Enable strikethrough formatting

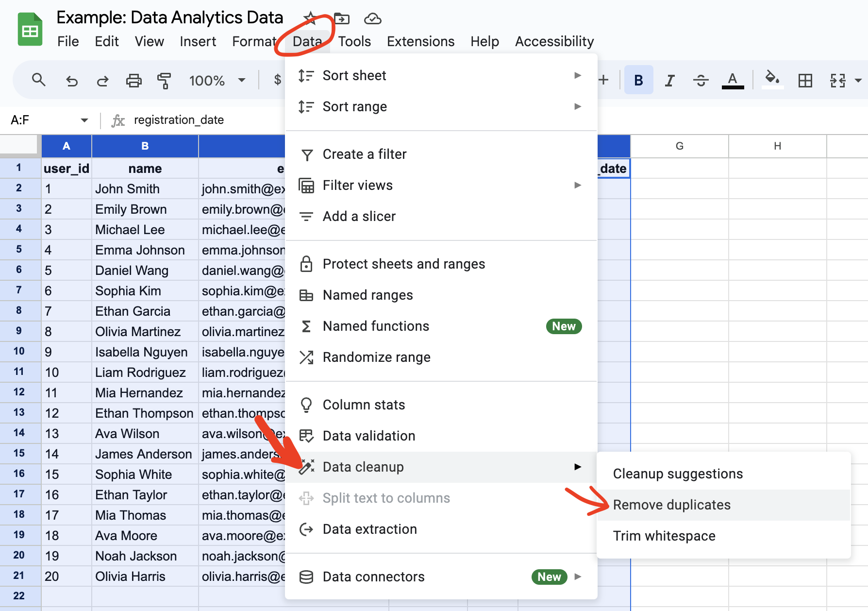[x=701, y=80]
